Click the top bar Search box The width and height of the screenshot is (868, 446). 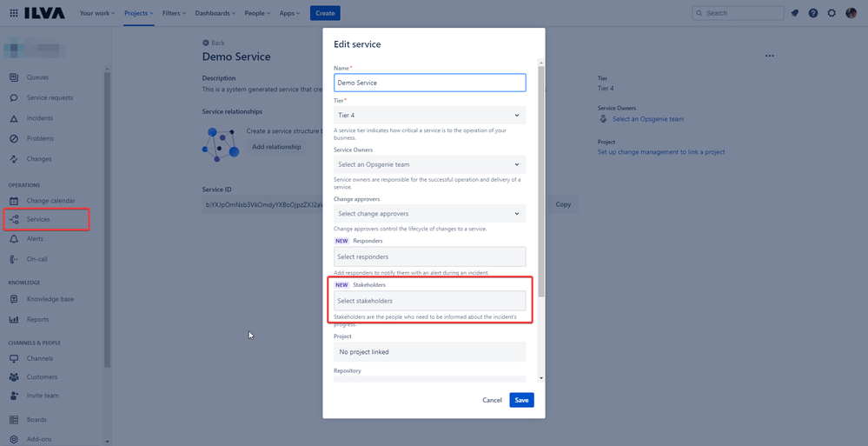click(738, 13)
